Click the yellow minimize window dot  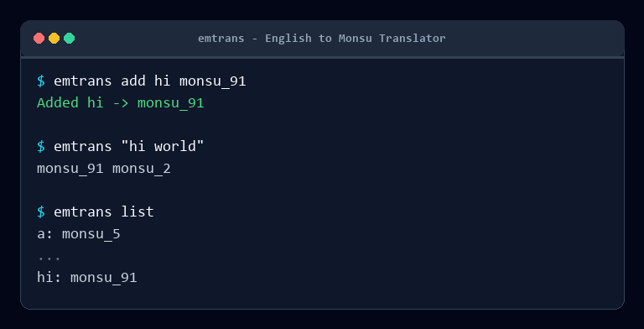point(55,39)
